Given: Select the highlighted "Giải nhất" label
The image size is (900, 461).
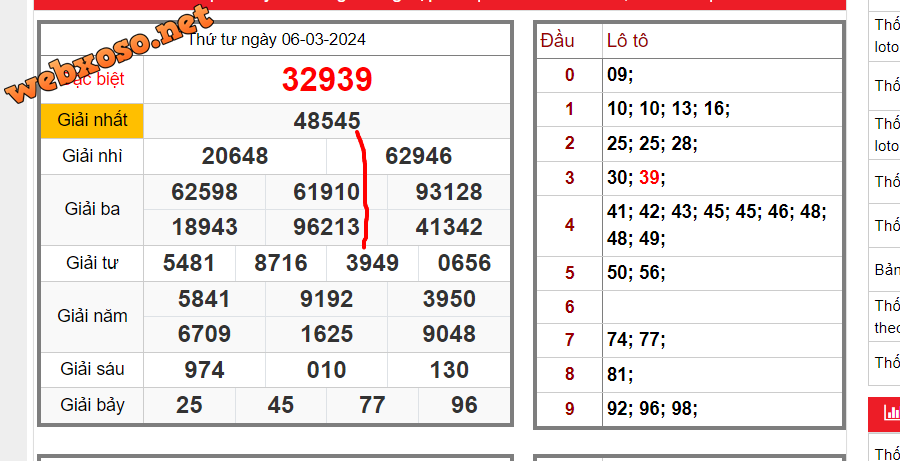Looking at the screenshot, I should [x=93, y=120].
